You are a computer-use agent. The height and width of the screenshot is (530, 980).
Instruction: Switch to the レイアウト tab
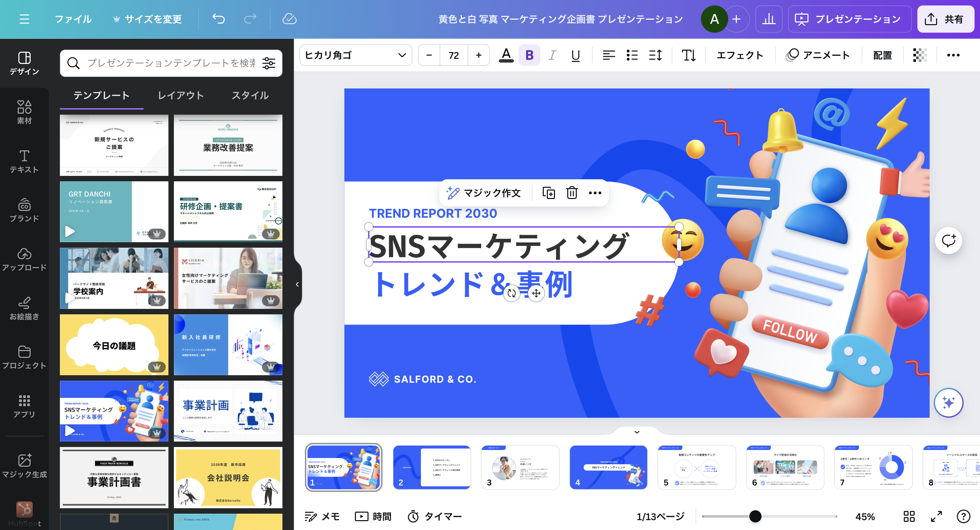181,95
